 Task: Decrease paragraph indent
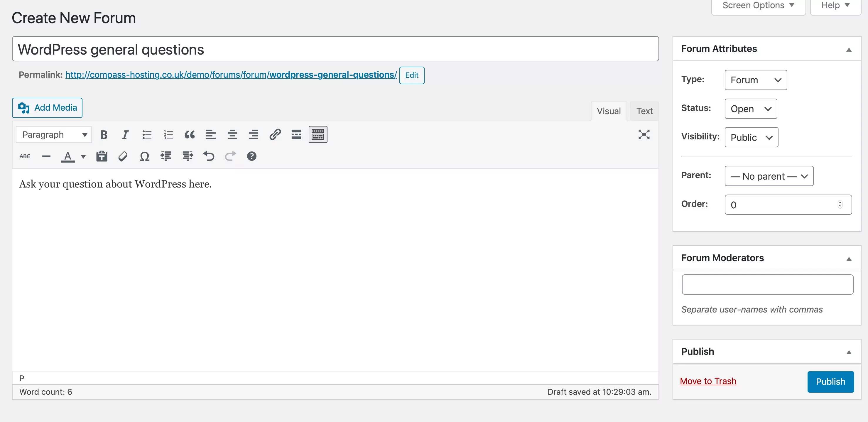[166, 156]
